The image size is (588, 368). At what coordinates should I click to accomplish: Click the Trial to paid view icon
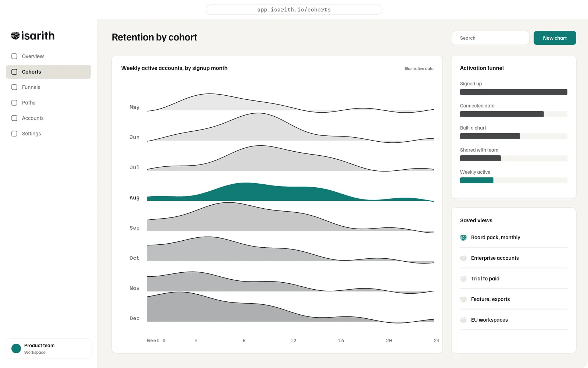pos(463,279)
